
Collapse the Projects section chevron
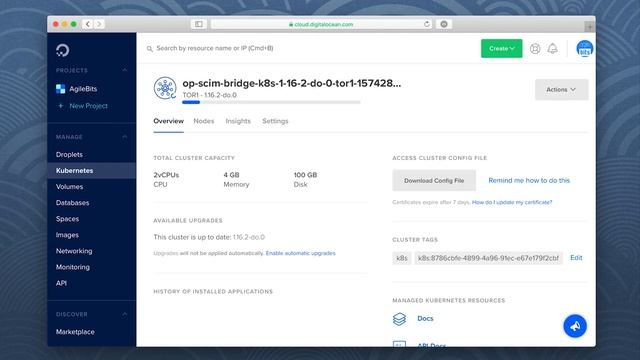124,70
